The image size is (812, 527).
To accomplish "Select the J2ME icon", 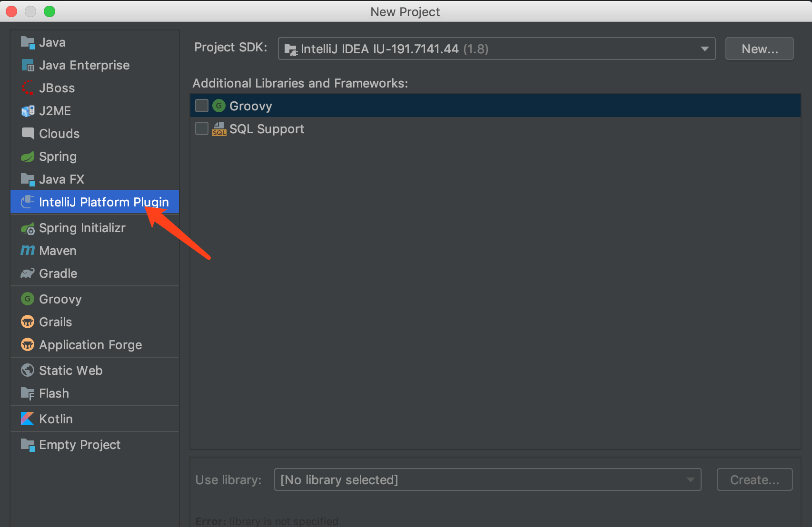I will [x=28, y=111].
